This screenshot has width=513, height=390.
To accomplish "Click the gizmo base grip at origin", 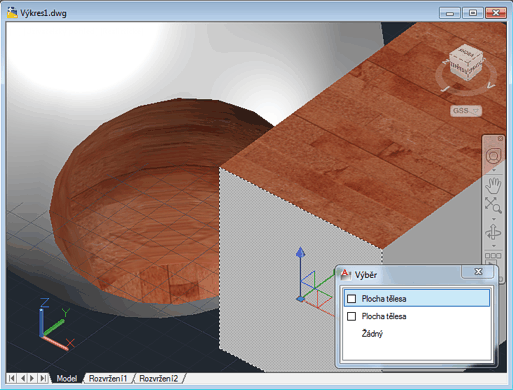I will 300,299.
